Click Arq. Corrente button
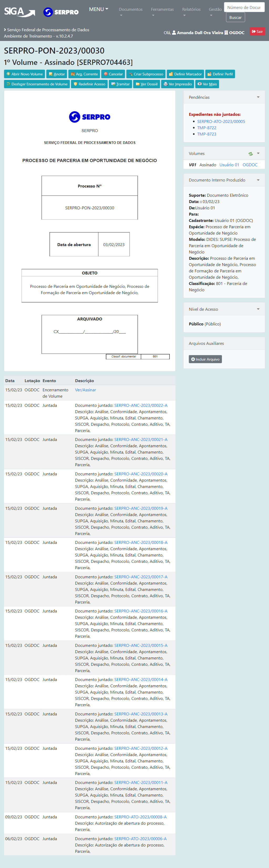The image size is (269, 868). pos(84,74)
